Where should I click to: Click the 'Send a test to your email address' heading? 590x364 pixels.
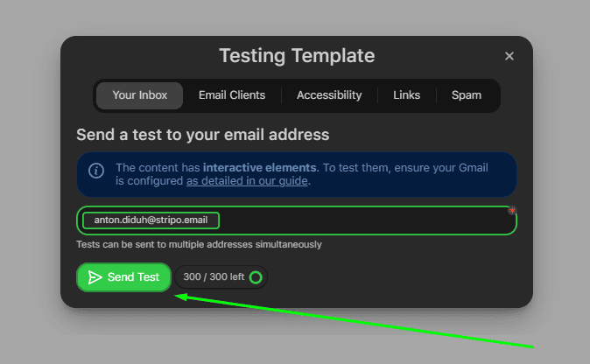click(x=202, y=135)
